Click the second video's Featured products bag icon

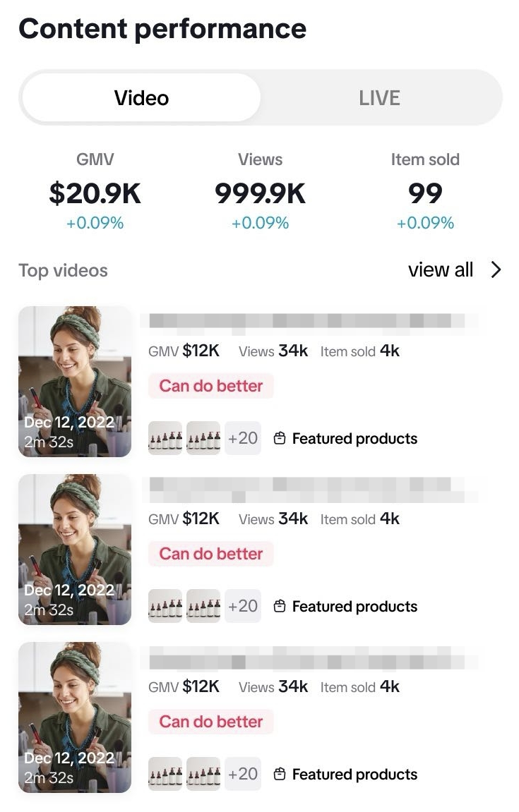pyautogui.click(x=280, y=607)
